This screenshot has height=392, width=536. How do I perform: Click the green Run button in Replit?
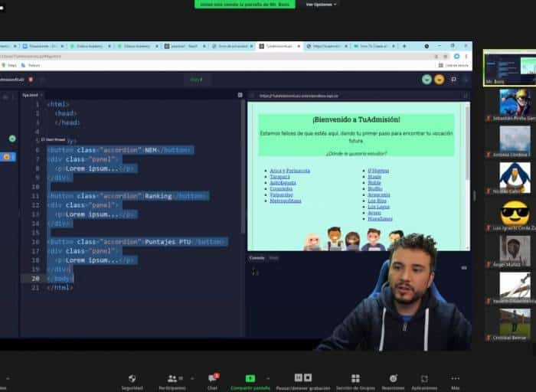(196, 80)
